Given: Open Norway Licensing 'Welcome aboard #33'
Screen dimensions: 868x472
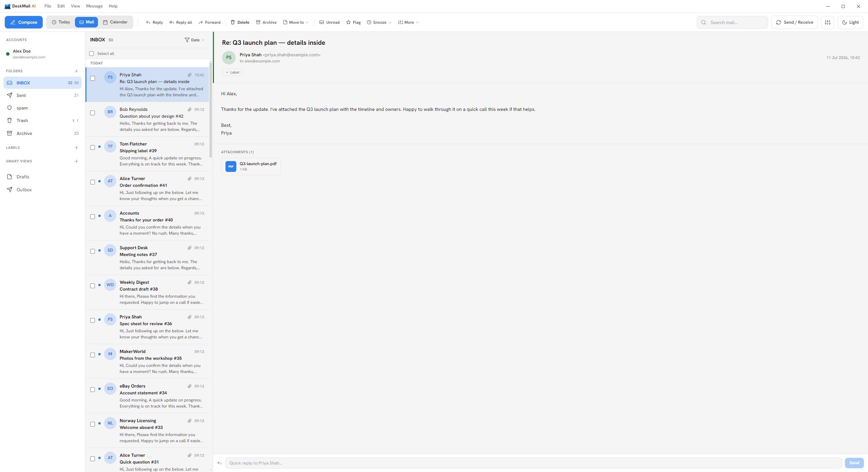Looking at the screenshot, I should [147, 431].
